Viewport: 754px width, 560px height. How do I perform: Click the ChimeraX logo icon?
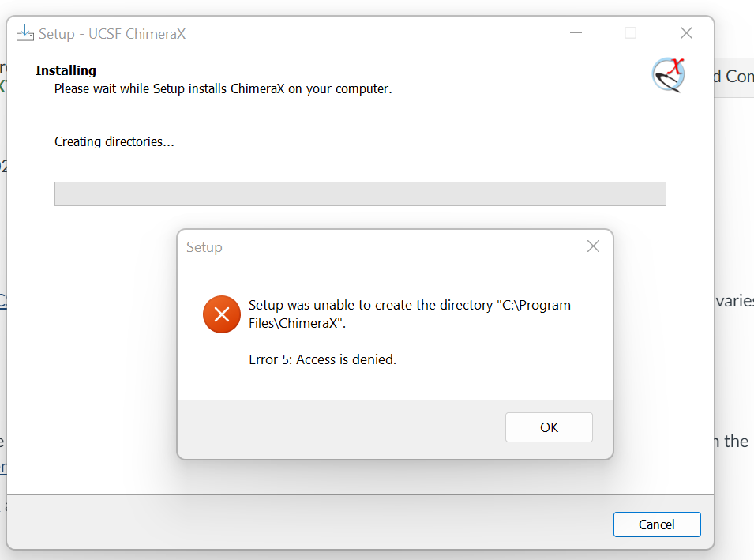coord(667,76)
